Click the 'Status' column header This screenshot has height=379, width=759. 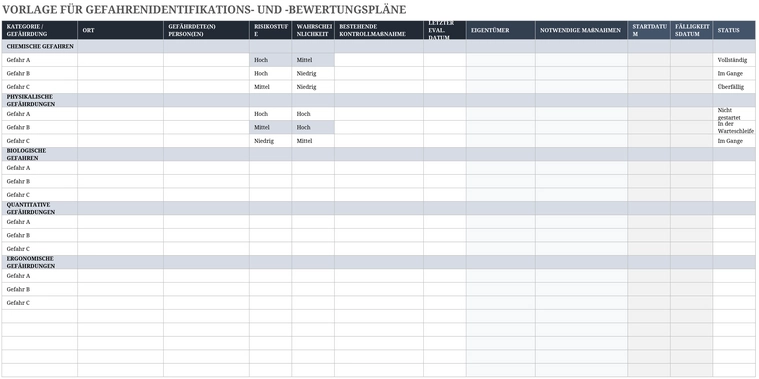coord(734,30)
